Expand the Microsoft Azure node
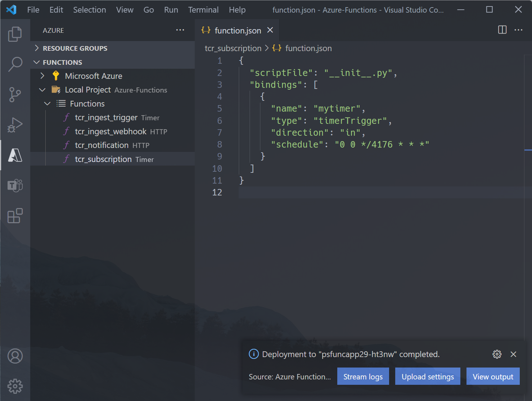This screenshot has height=401, width=532. 42,76
